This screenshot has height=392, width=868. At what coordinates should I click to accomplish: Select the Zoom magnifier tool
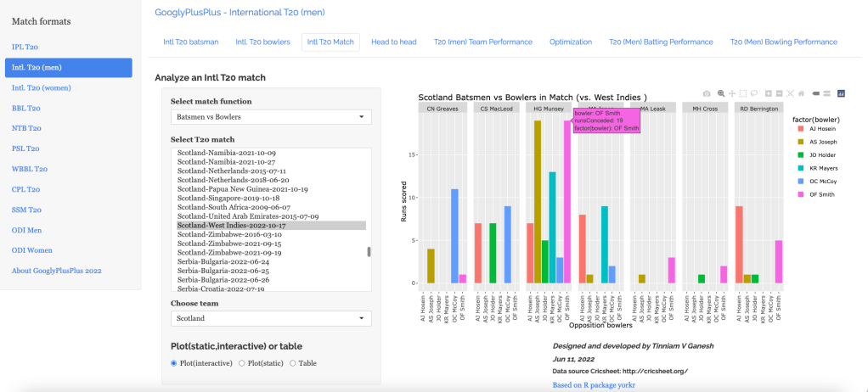[721, 93]
